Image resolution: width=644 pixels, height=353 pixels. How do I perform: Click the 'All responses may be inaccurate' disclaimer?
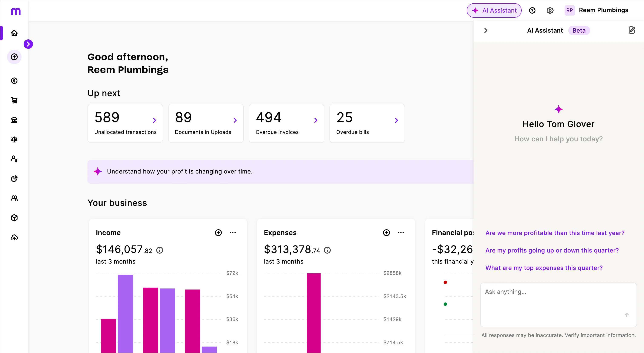[558, 335]
